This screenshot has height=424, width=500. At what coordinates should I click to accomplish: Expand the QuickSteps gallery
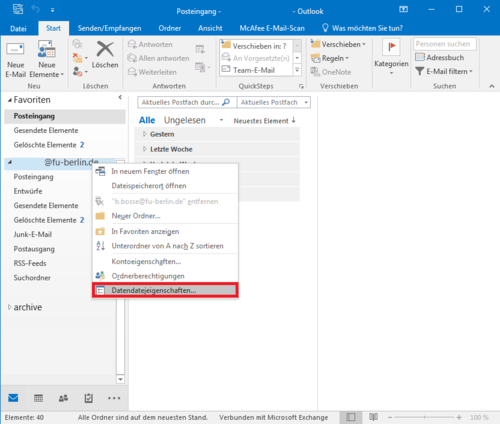pyautogui.click(x=297, y=70)
